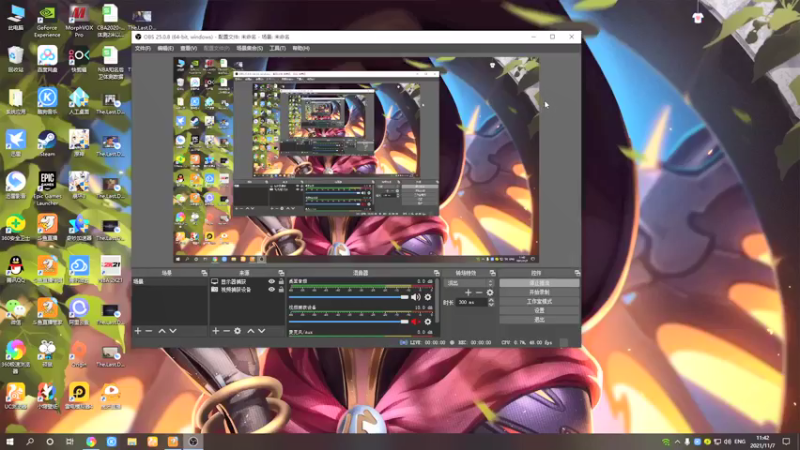800x450 pixels.
Task: Open transition properties gear in Scene Transitions
Action: (490, 292)
